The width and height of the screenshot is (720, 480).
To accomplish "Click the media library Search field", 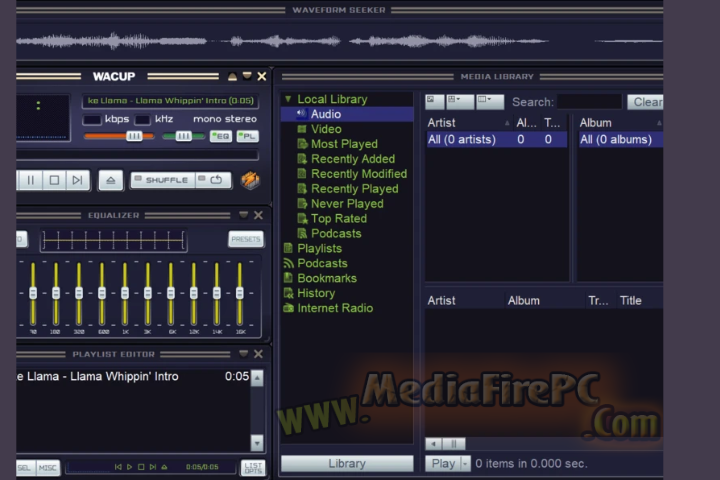I will [x=589, y=102].
